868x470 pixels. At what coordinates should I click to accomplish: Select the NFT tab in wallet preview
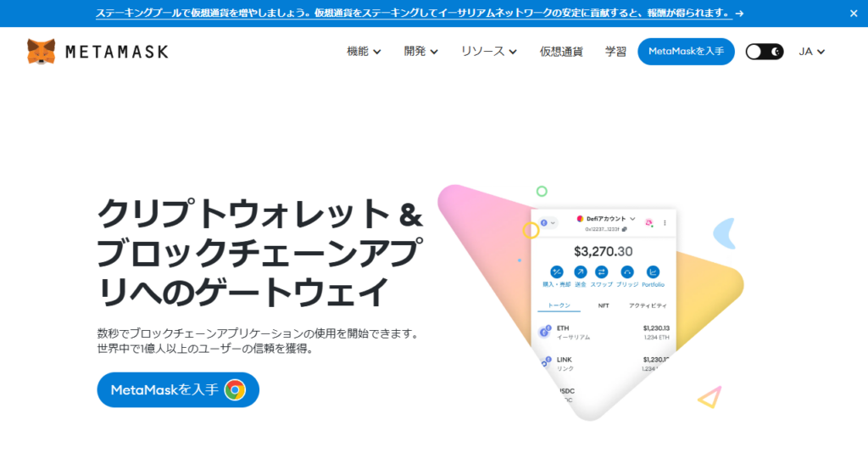[x=604, y=305]
